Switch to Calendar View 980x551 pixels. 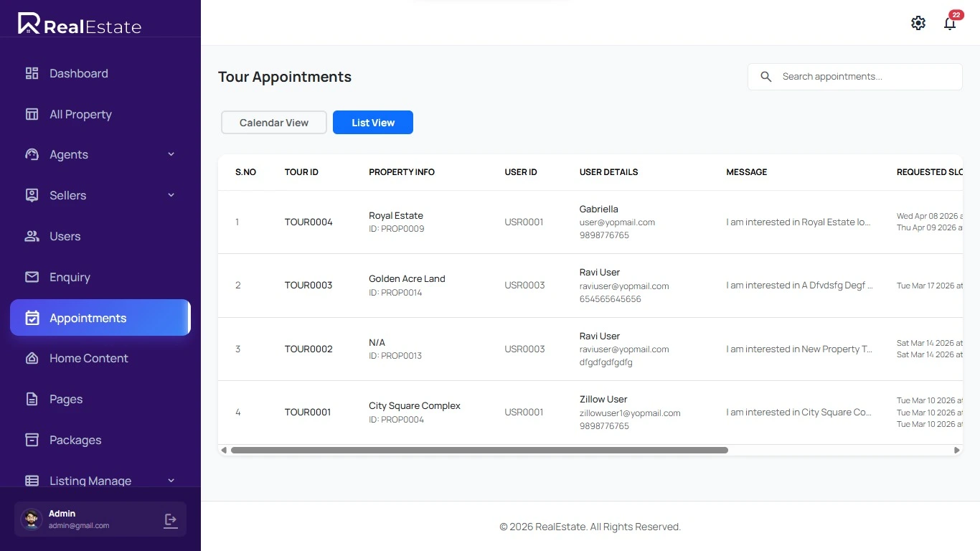coord(274,123)
